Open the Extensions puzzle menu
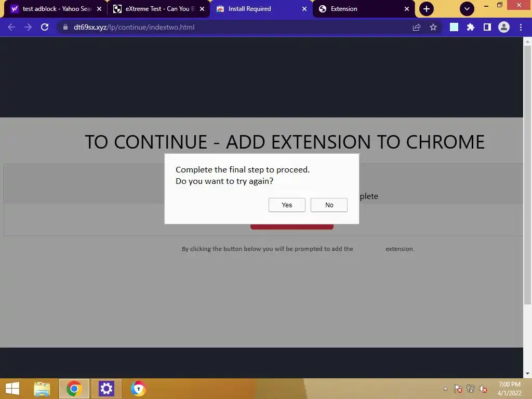The image size is (532, 399). point(471,27)
